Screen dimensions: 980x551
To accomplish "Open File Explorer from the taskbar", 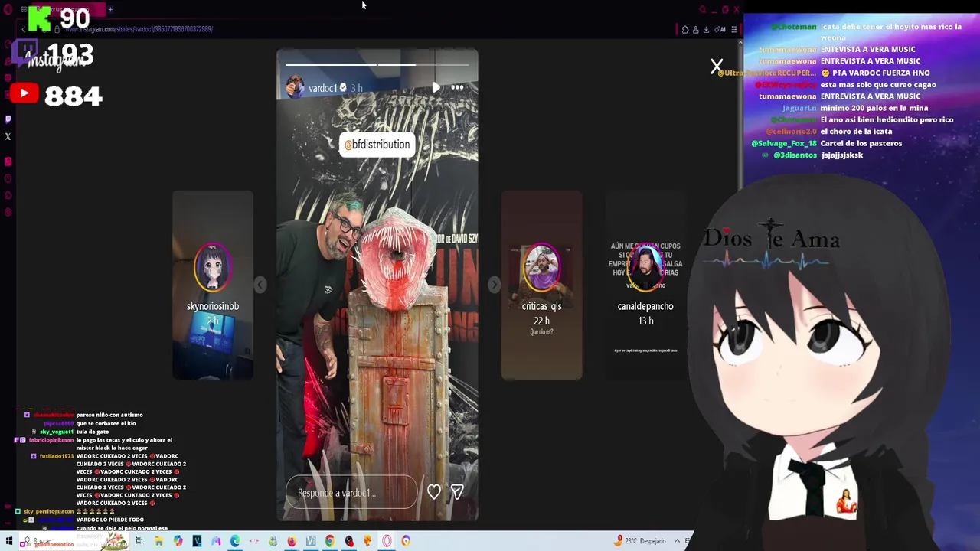I will pyautogui.click(x=158, y=541).
